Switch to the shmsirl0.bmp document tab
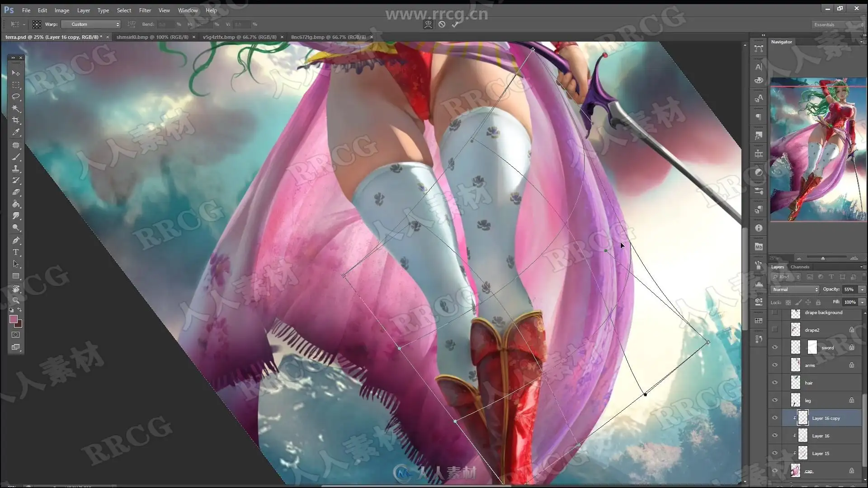 point(152,37)
